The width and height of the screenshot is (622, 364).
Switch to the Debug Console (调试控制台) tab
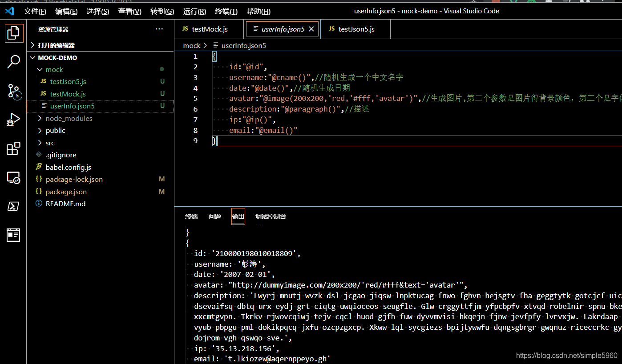(x=271, y=216)
